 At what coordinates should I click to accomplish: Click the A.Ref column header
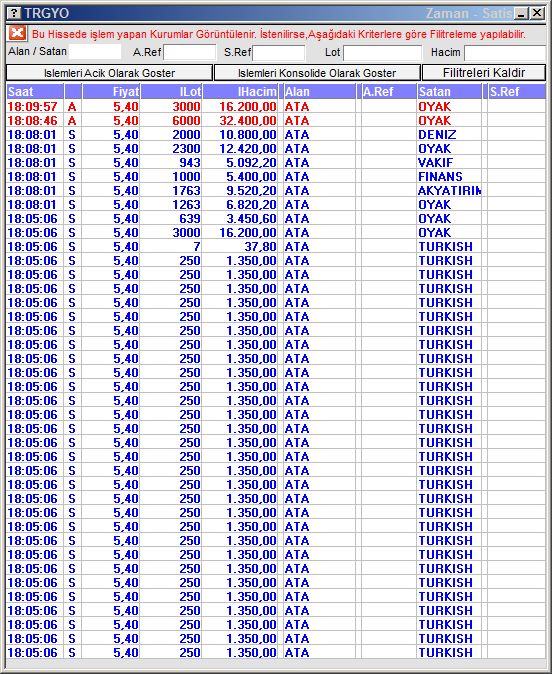point(389,92)
